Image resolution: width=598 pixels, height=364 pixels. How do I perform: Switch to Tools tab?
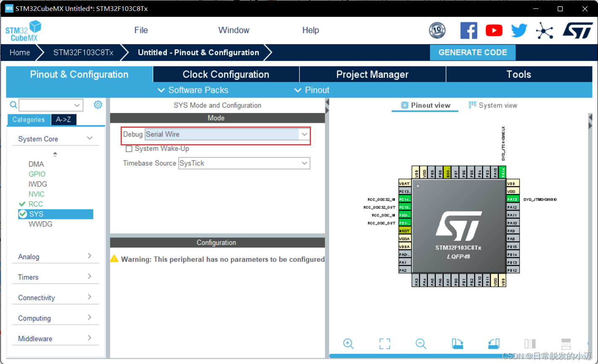tap(519, 74)
